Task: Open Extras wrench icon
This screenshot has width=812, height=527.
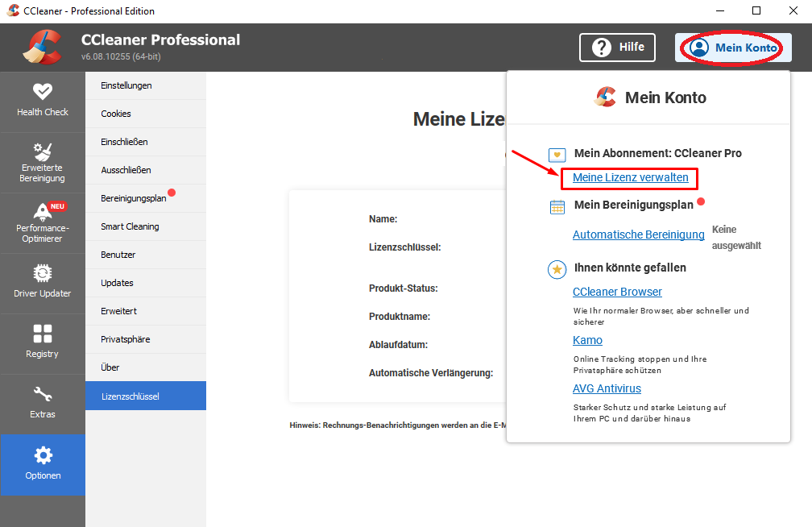Action: click(43, 394)
